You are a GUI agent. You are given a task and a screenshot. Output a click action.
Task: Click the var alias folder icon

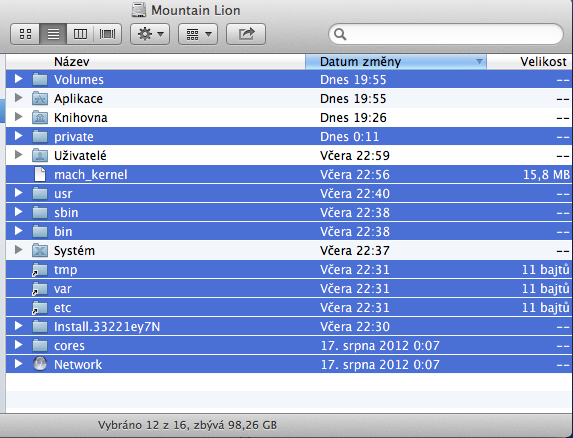point(40,289)
